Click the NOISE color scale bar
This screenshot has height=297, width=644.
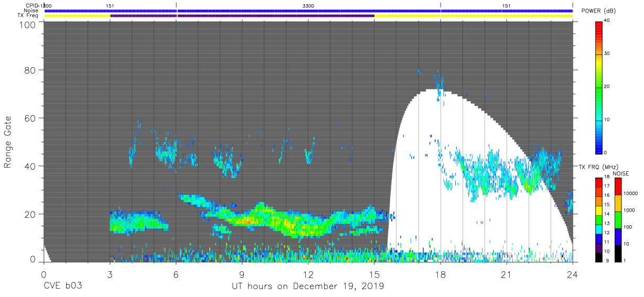tap(619, 219)
